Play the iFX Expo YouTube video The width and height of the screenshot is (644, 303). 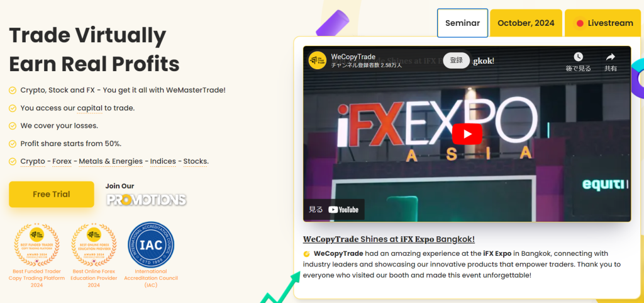coord(467,134)
